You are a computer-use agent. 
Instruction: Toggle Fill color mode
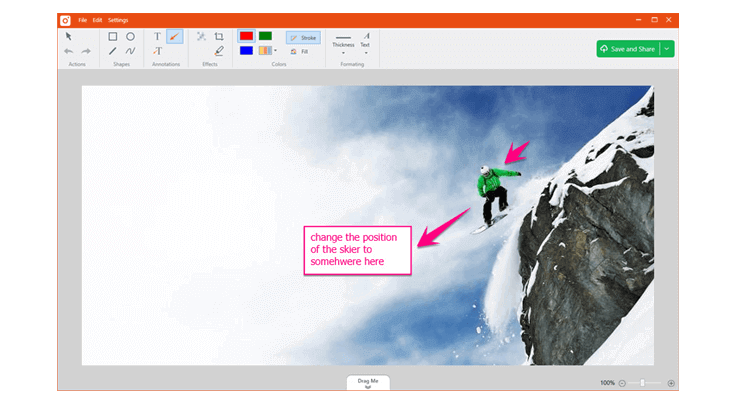pyautogui.click(x=299, y=52)
